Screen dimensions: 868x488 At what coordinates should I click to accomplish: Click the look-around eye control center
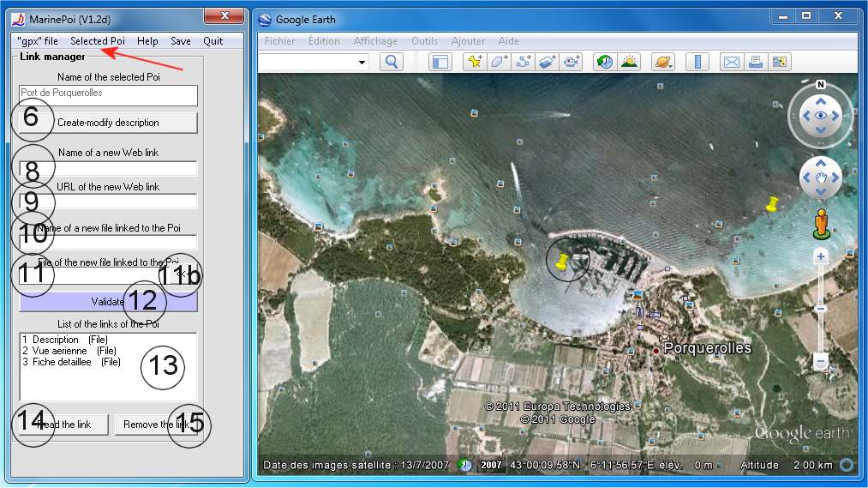click(820, 115)
